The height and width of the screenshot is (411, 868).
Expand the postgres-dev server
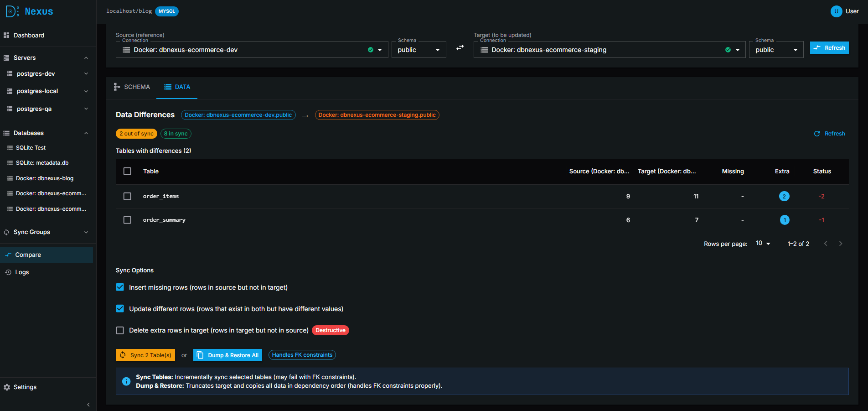(x=86, y=74)
